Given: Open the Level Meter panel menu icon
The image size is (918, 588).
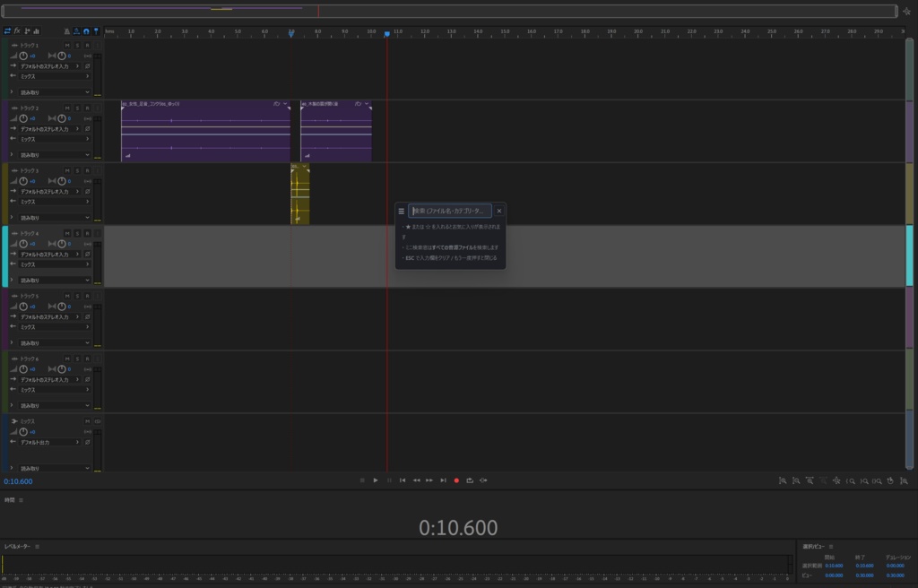Looking at the screenshot, I should click(x=37, y=547).
